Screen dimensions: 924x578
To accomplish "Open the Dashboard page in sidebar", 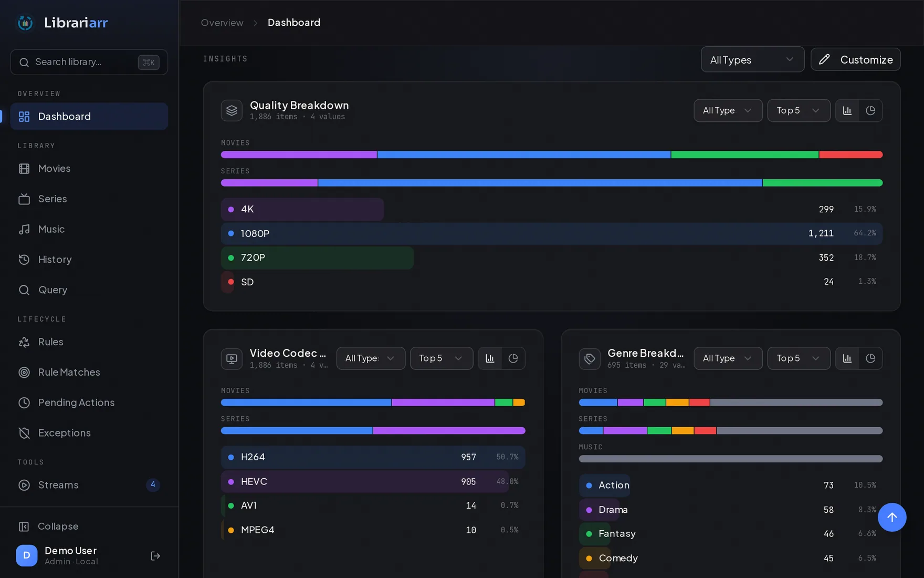I will 89,116.
